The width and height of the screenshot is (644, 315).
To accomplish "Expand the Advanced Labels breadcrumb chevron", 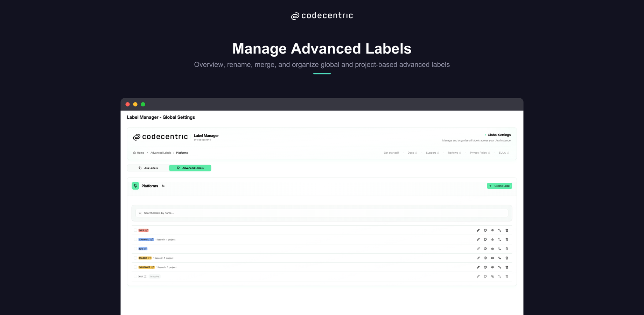I will [174, 153].
